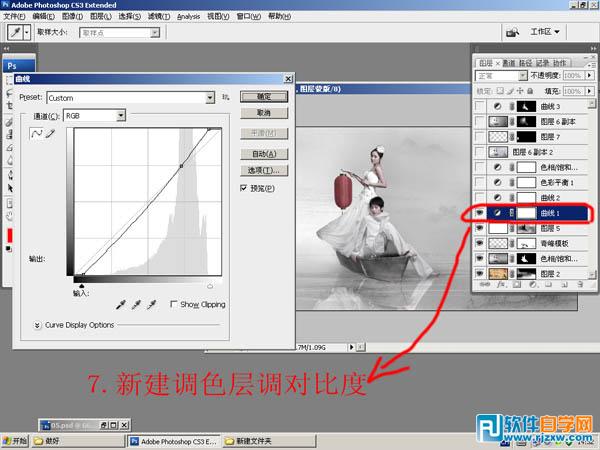Show the 图层 7 layer
600x450 pixels.
[x=480, y=137]
